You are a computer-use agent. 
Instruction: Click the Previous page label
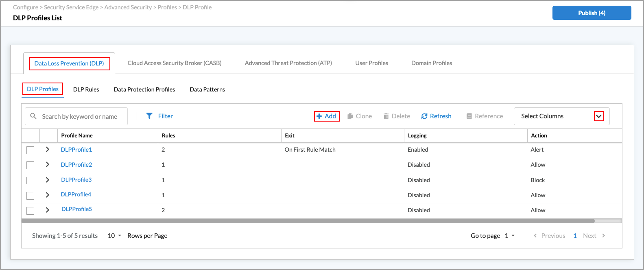pyautogui.click(x=553, y=236)
